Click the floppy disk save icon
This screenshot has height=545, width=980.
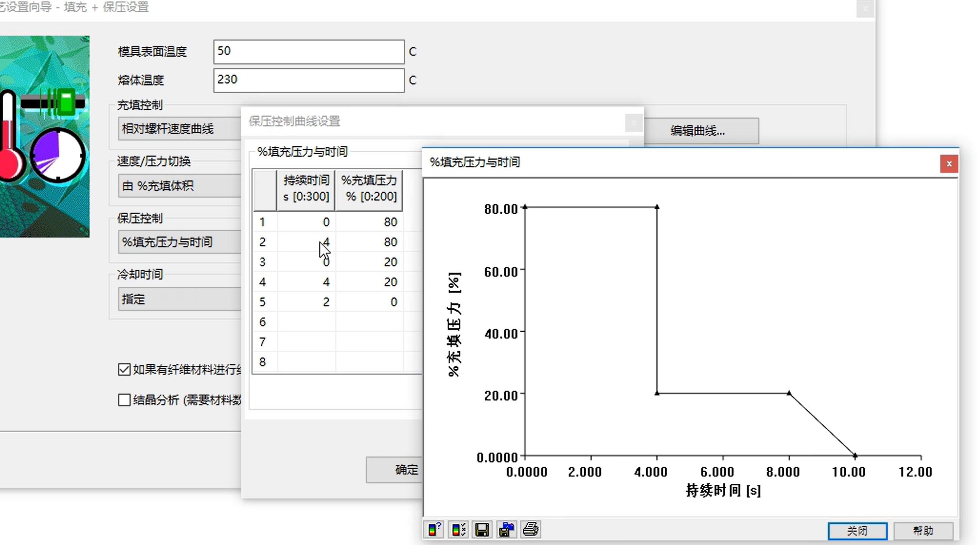point(482,530)
